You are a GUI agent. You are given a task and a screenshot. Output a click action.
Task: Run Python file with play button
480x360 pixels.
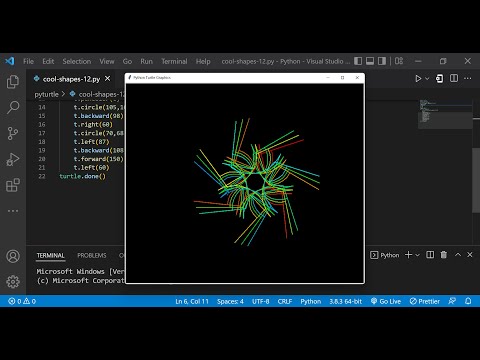click(418, 79)
